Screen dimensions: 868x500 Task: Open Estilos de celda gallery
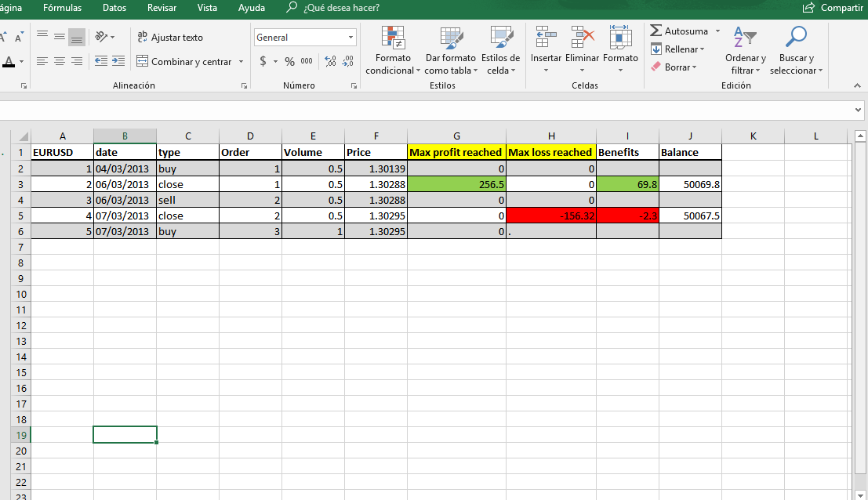500,50
